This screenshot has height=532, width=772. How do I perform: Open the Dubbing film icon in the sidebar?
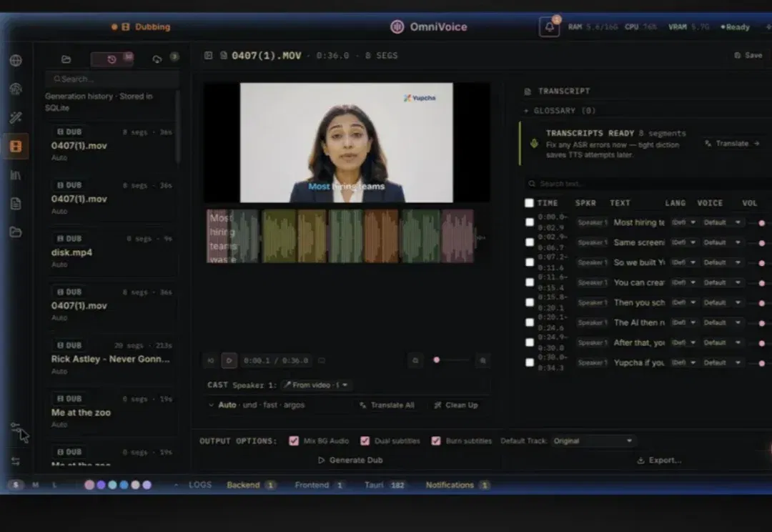(x=16, y=147)
